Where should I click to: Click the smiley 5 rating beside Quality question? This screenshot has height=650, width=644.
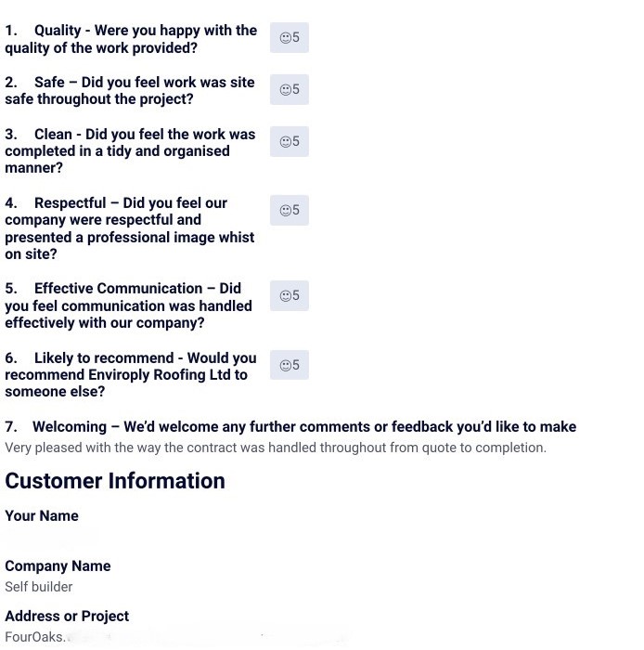[x=290, y=38]
